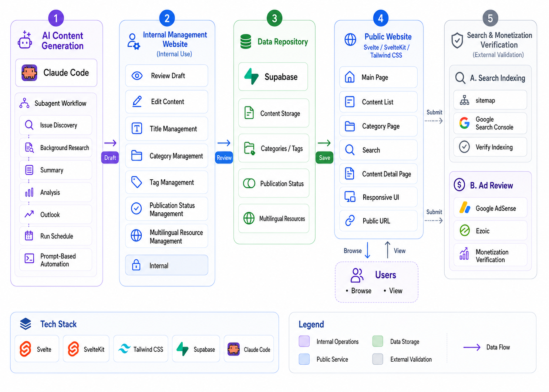This screenshot has height=392, width=549.
Task: Select the Content List icon
Action: [350, 102]
